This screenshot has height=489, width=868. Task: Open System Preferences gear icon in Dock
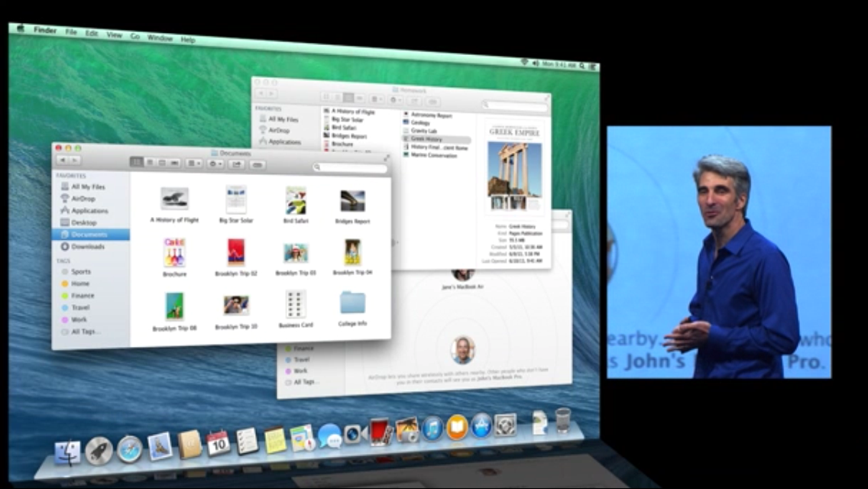click(x=505, y=424)
